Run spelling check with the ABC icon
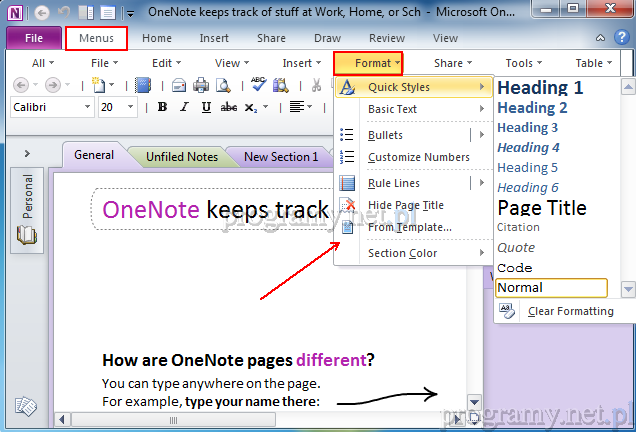 coord(258,85)
